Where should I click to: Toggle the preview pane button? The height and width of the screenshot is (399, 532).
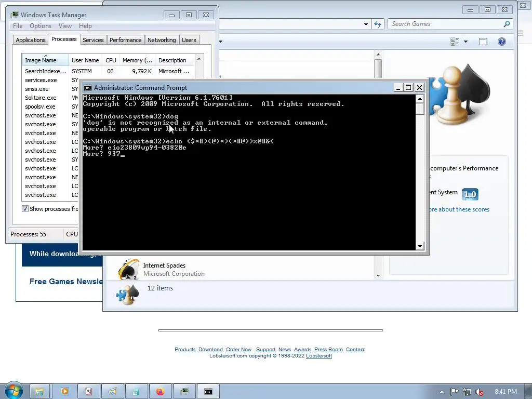[483, 42]
